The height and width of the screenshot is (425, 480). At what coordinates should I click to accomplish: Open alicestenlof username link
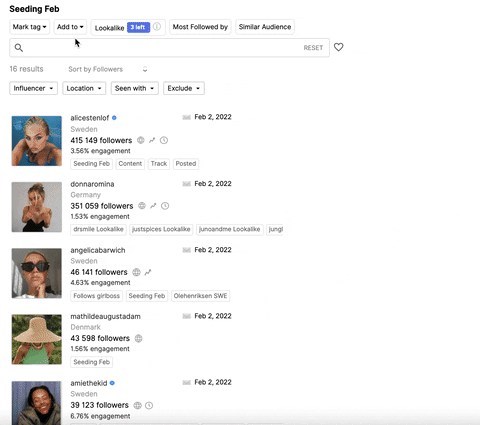tap(90, 118)
